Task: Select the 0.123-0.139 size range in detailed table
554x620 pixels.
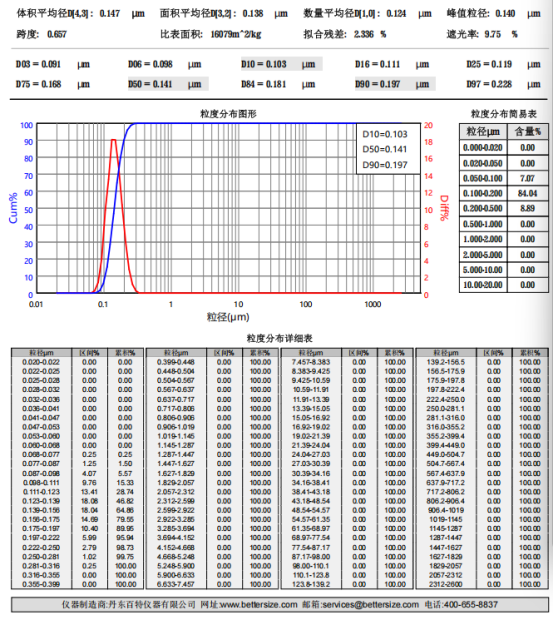Action: point(41,501)
